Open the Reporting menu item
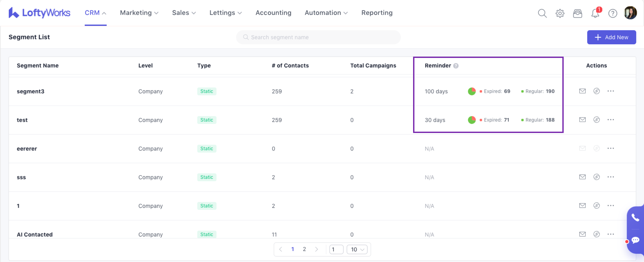The height and width of the screenshot is (262, 644). pyautogui.click(x=377, y=13)
